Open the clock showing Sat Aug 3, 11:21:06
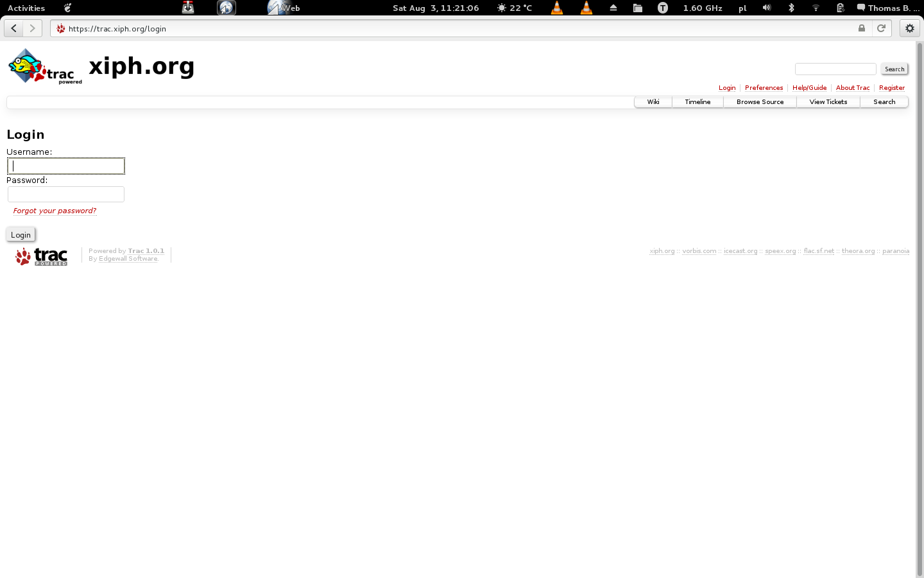924x578 pixels. (x=436, y=8)
